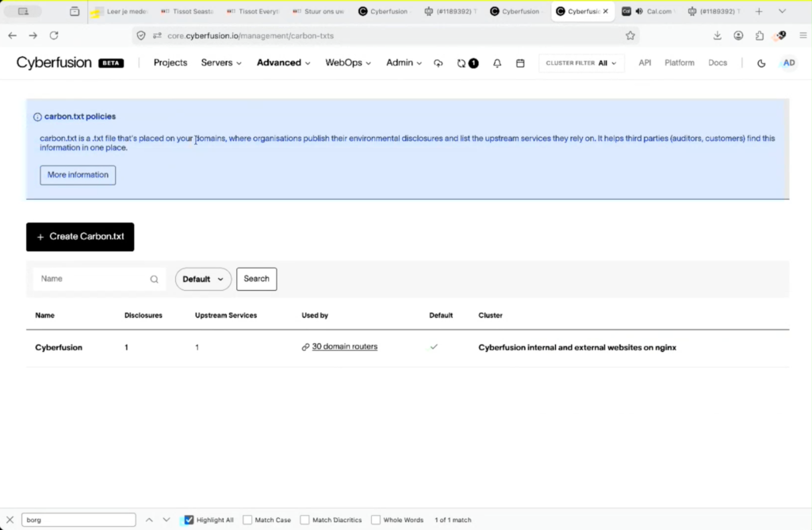Expand the Advanced navigation menu
Viewport: 812px width, 530px height.
click(x=283, y=63)
